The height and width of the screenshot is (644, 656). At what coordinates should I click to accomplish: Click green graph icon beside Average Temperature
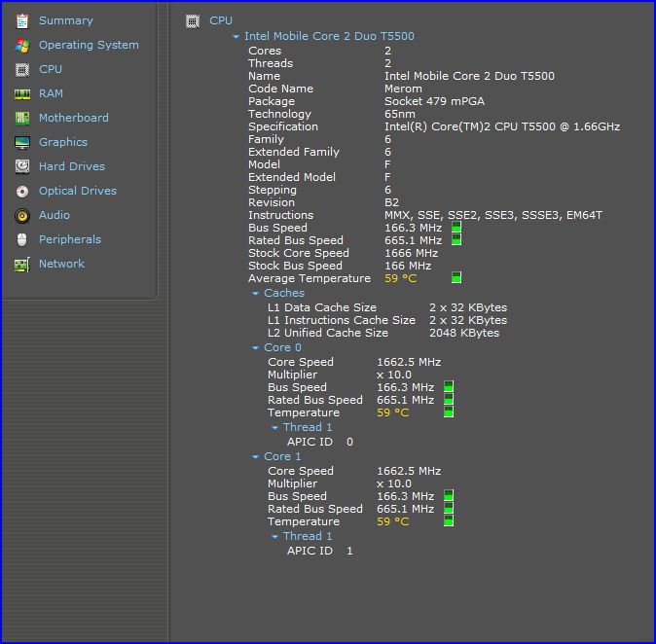click(456, 277)
